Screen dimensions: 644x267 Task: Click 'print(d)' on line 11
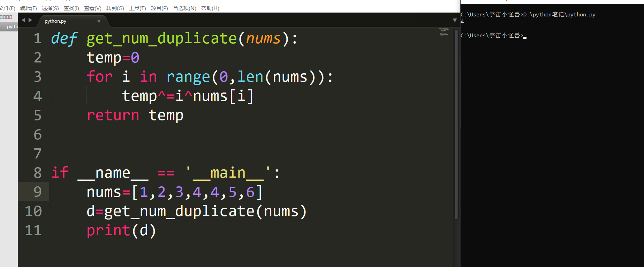tap(121, 230)
